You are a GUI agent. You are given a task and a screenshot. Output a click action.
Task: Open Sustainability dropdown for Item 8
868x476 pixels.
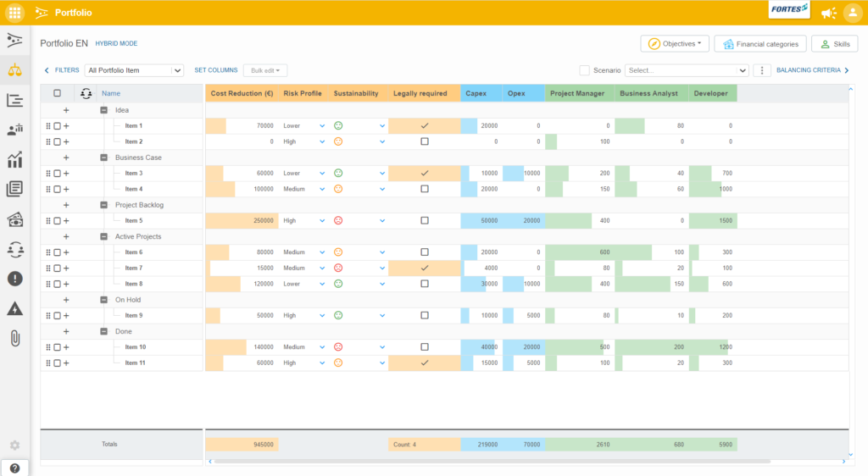tap(382, 285)
